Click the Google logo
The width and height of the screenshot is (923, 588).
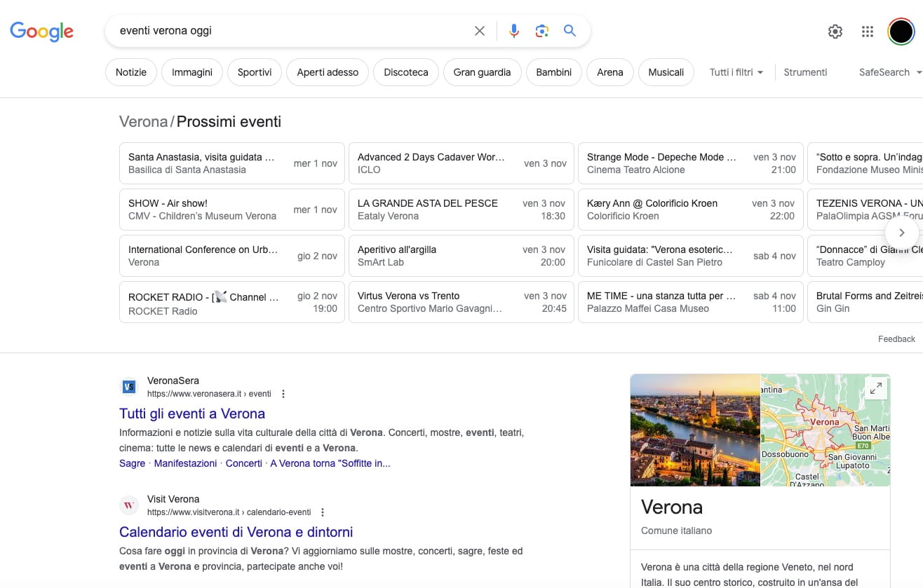click(41, 32)
